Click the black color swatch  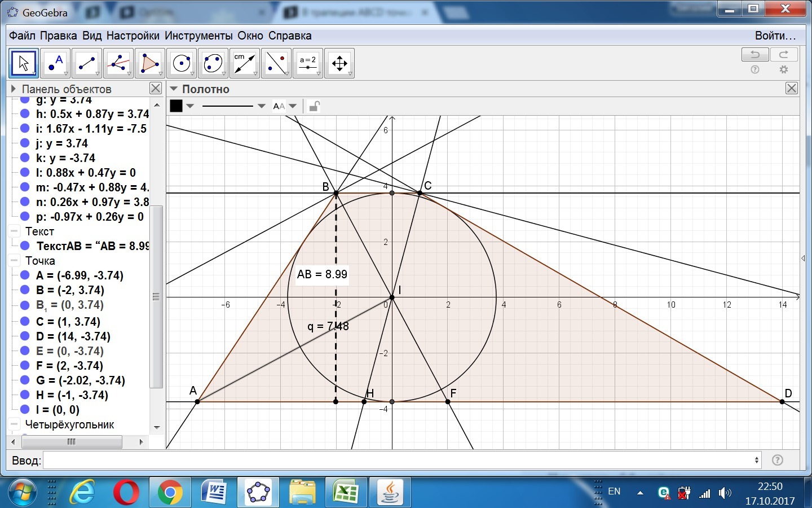[176, 106]
